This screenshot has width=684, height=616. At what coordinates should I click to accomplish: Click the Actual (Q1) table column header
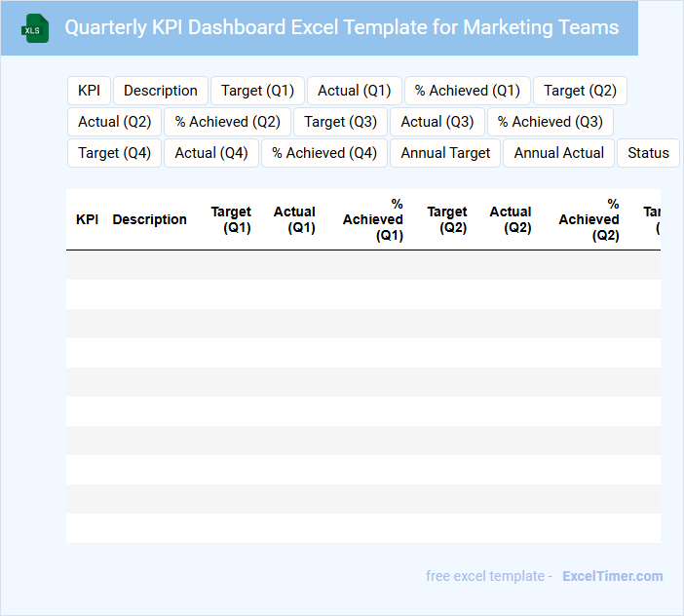pyautogui.click(x=294, y=219)
